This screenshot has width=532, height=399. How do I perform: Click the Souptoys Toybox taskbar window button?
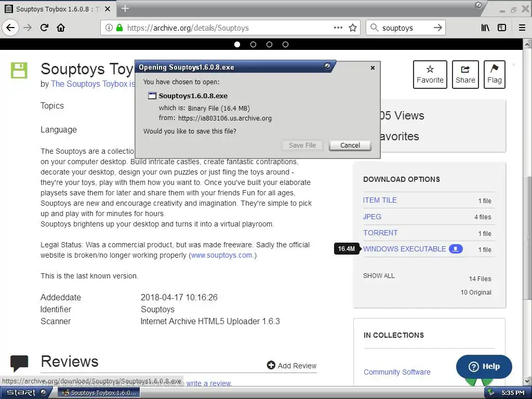coord(99,393)
